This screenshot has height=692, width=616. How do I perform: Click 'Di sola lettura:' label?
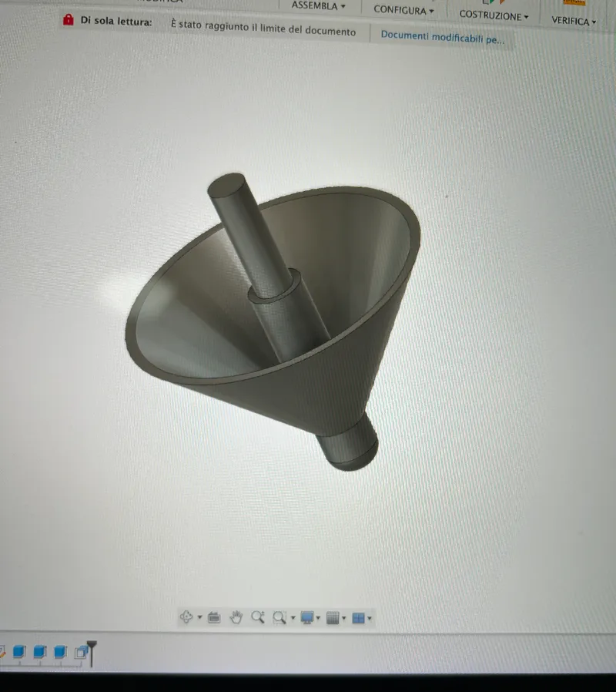(x=116, y=21)
